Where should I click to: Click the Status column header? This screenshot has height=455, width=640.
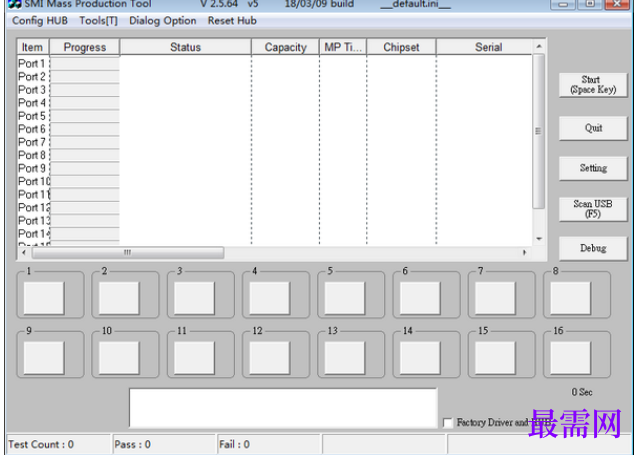point(185,47)
